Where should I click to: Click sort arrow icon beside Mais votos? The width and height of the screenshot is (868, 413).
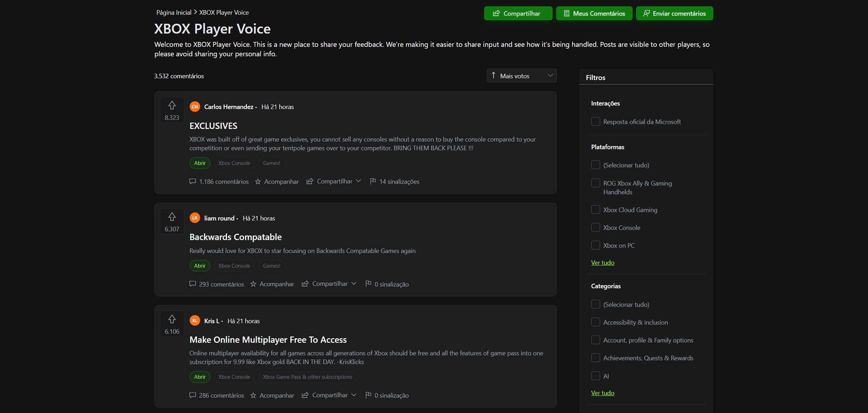tap(494, 75)
